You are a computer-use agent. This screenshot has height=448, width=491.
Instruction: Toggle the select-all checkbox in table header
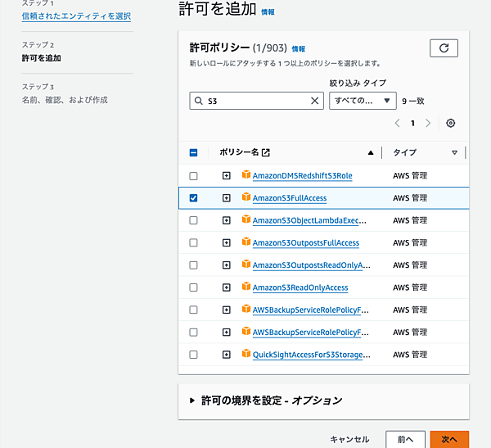(x=193, y=152)
